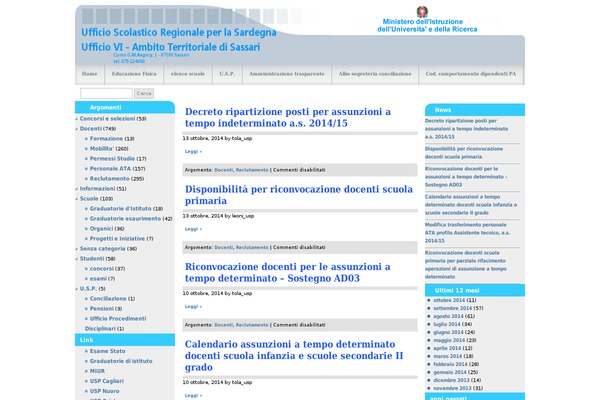600x400 pixels.
Task: Click Leggi under Disponibilità per riconvocazione article
Action: pyautogui.click(x=193, y=229)
